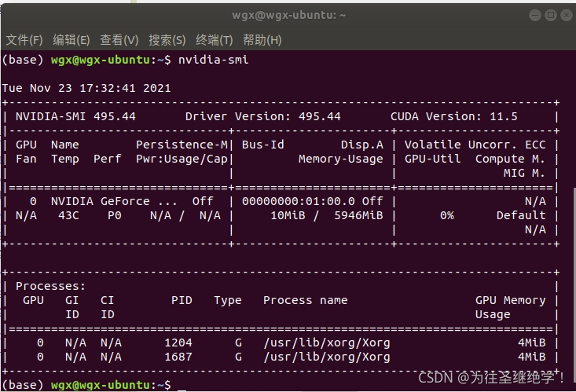Click the window title wgx@wgx-ubuntu: ~

pos(288,15)
